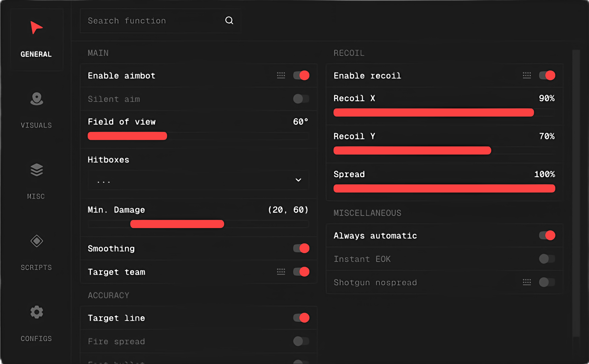589x364 pixels.
Task: Switch off Always automatic
Action: 547,236
